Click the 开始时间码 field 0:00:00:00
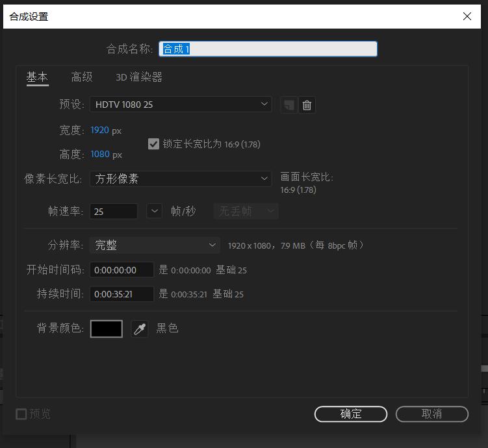 pos(122,270)
